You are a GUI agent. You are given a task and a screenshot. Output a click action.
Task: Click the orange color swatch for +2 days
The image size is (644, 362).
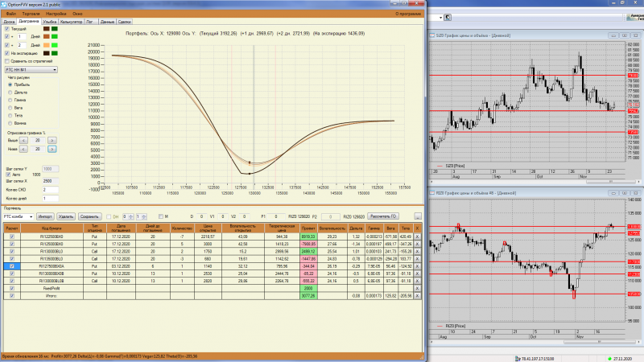click(47, 45)
